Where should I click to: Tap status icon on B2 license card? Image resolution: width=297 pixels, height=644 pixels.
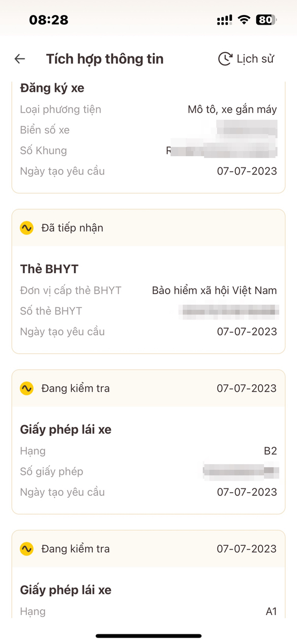27,388
